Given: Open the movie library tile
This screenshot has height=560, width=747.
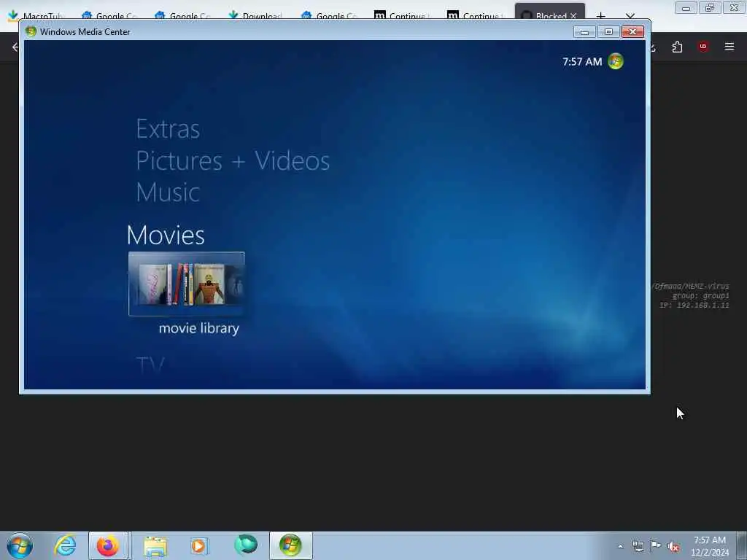Looking at the screenshot, I should pyautogui.click(x=186, y=284).
